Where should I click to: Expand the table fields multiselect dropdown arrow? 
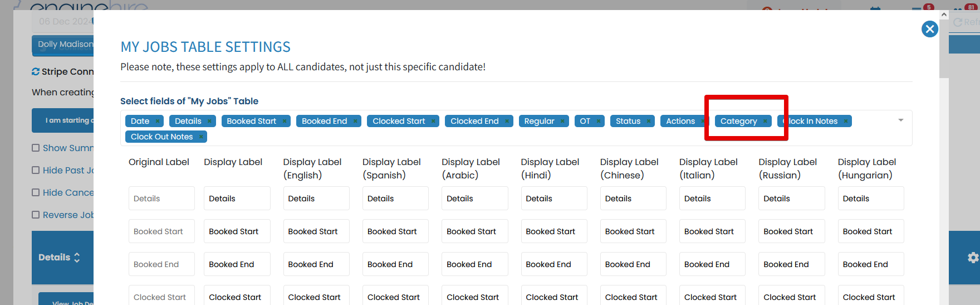click(x=900, y=120)
